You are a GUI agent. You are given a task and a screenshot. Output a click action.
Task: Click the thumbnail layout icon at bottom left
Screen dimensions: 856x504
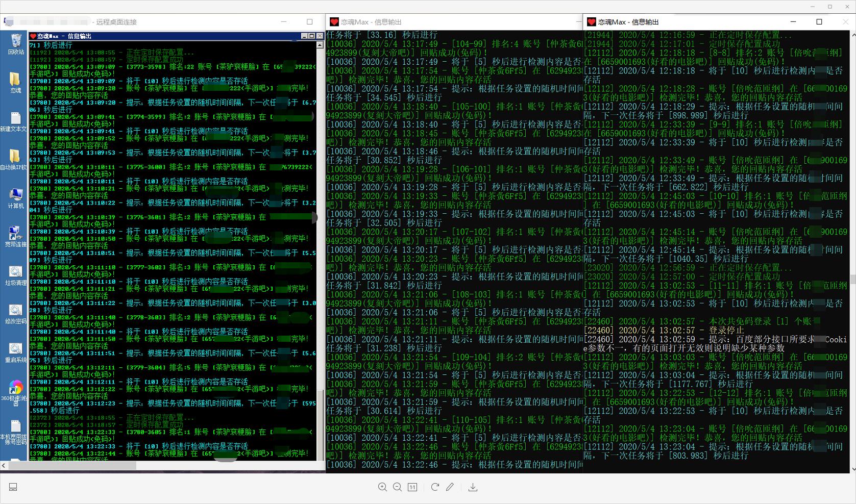(x=13, y=487)
